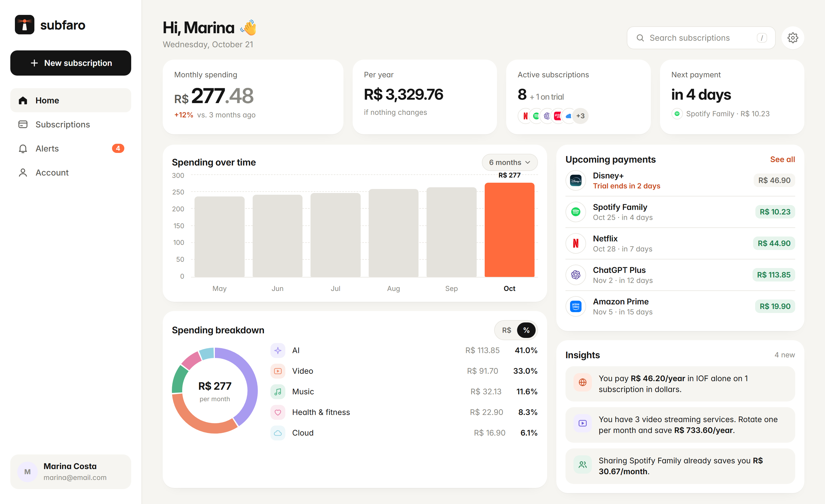Click See all upcoming payments
The image size is (825, 504).
782,159
